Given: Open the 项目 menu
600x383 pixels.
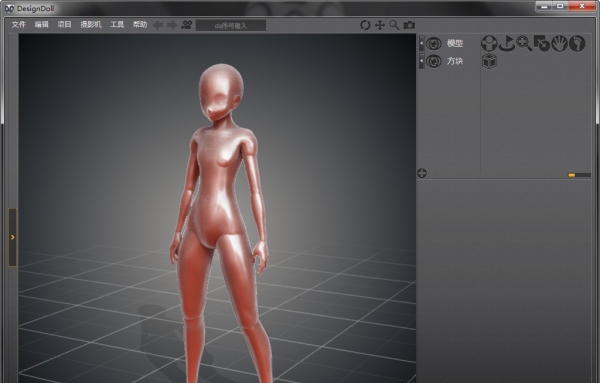Looking at the screenshot, I should [64, 25].
